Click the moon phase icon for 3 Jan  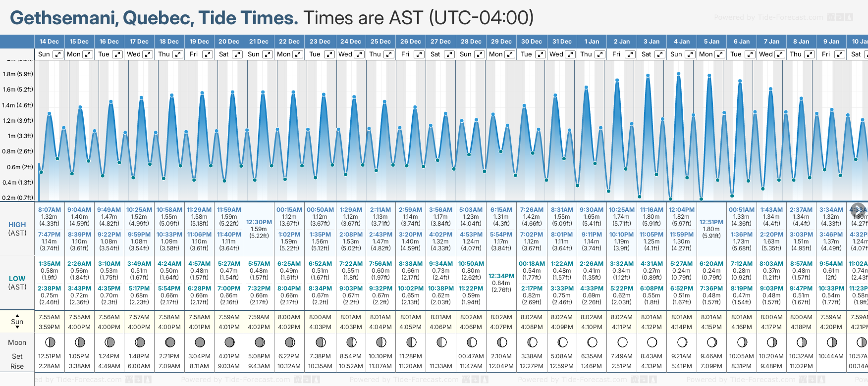[652, 342]
